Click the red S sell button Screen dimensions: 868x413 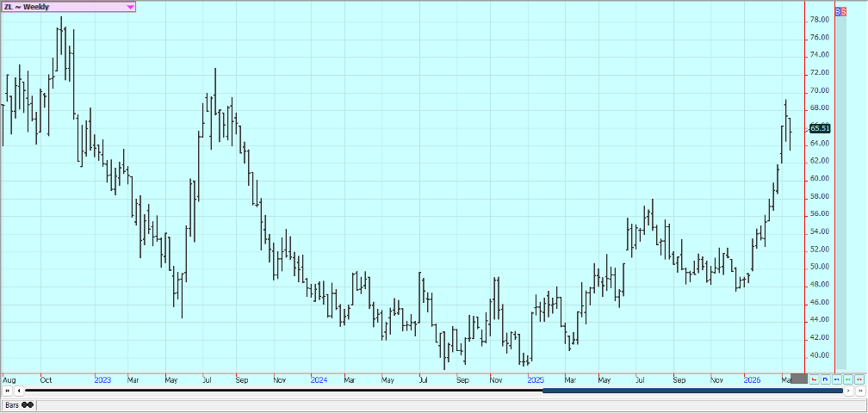(844, 11)
